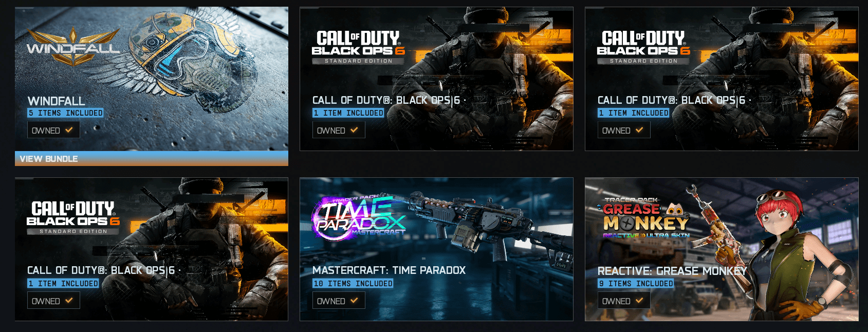The width and height of the screenshot is (868, 332).
Task: Click the cat face icon in Grease Monkey logo
Action: [675, 209]
